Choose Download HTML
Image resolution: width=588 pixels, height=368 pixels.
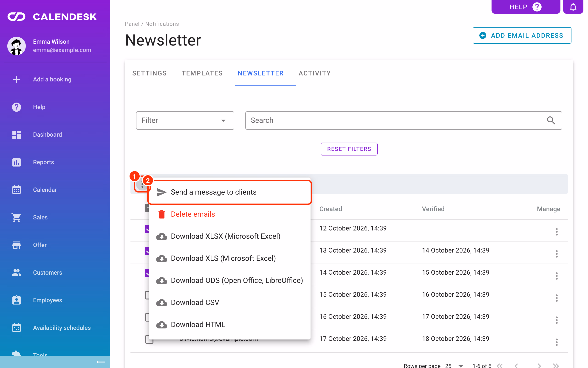(229, 325)
